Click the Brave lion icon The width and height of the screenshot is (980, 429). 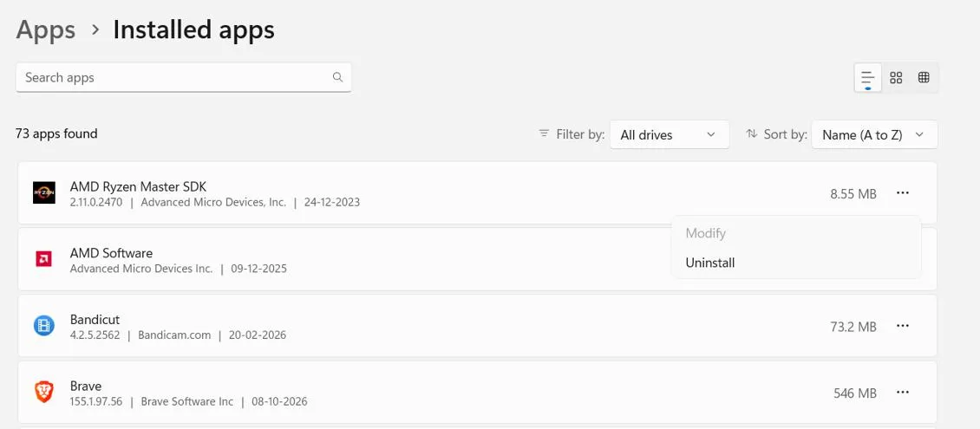[43, 392]
